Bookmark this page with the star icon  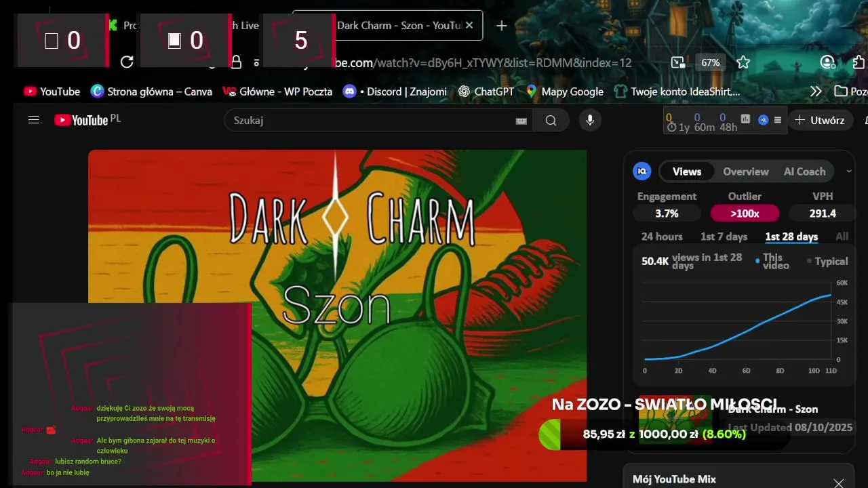743,62
